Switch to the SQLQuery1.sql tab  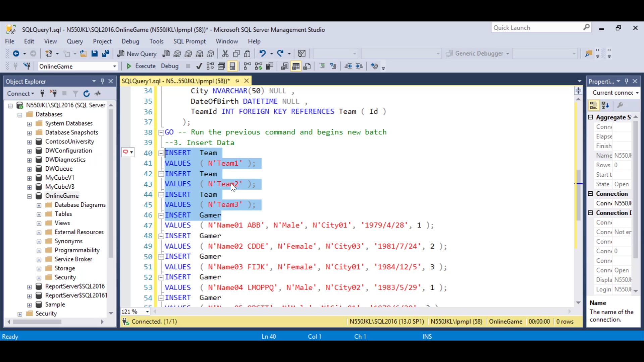click(174, 81)
